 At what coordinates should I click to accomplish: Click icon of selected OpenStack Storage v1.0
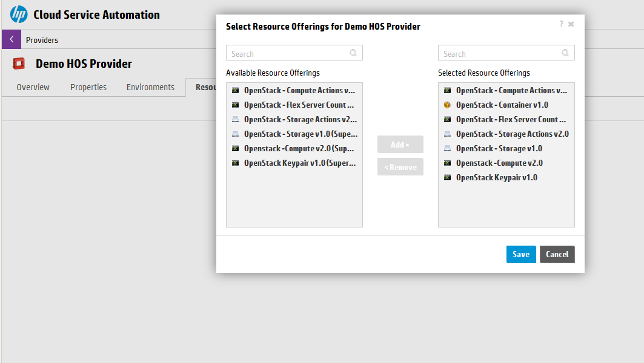pos(447,148)
